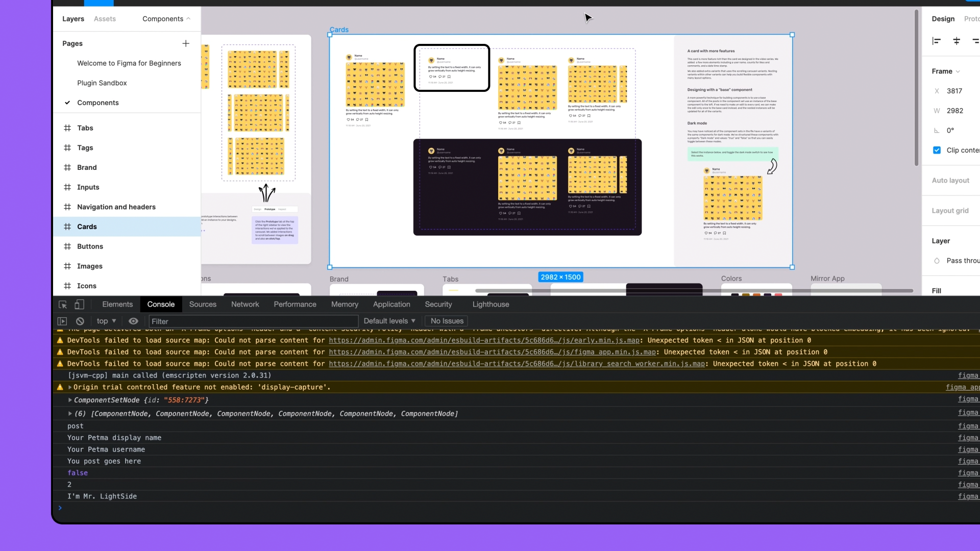Open the top context dropdown
The width and height of the screenshot is (980, 551).
pyautogui.click(x=106, y=321)
